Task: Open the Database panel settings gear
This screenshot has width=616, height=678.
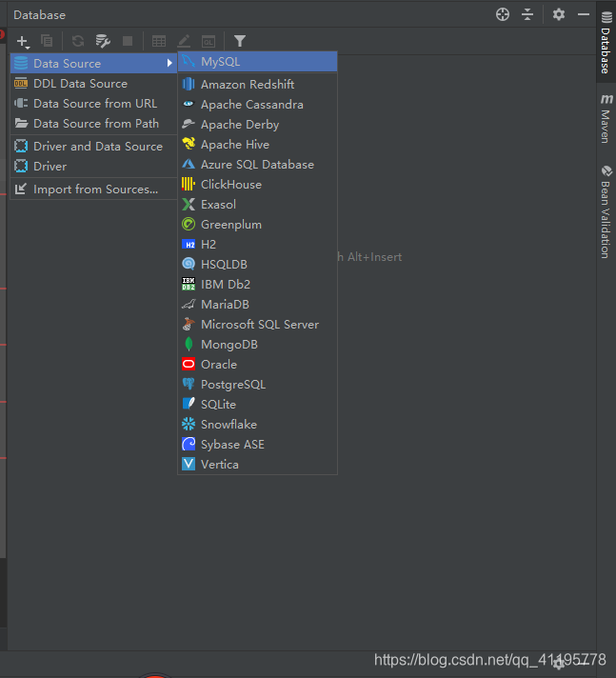Action: (559, 14)
